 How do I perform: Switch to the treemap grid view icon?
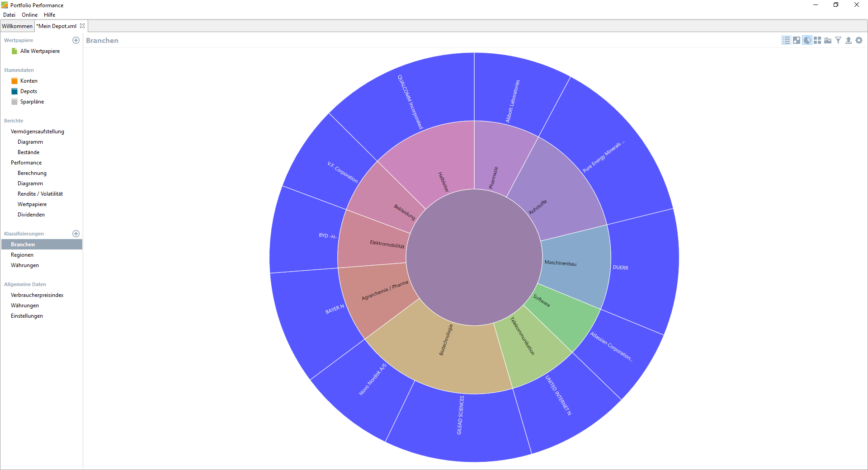817,40
